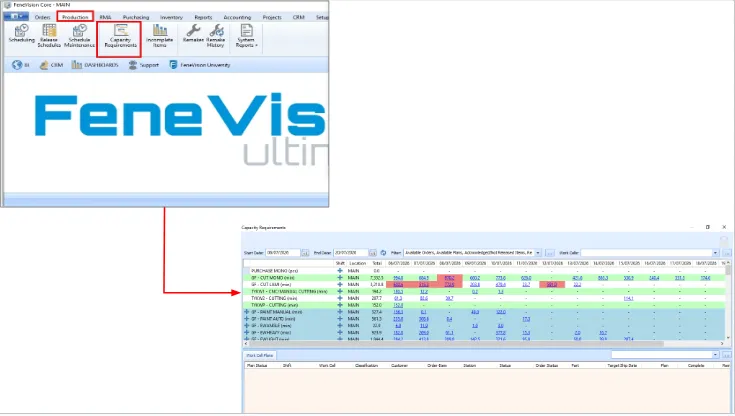
Task: Click the Location column header
Action: (x=357, y=264)
